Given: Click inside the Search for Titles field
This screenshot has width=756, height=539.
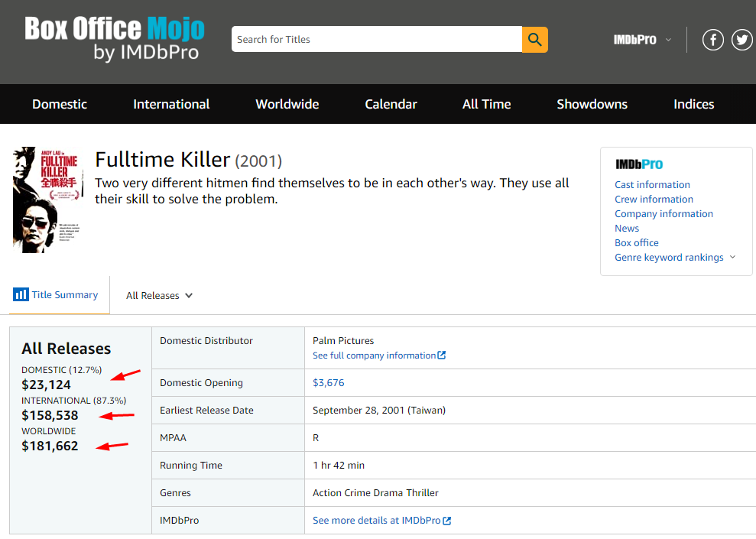Looking at the screenshot, I should [376, 40].
